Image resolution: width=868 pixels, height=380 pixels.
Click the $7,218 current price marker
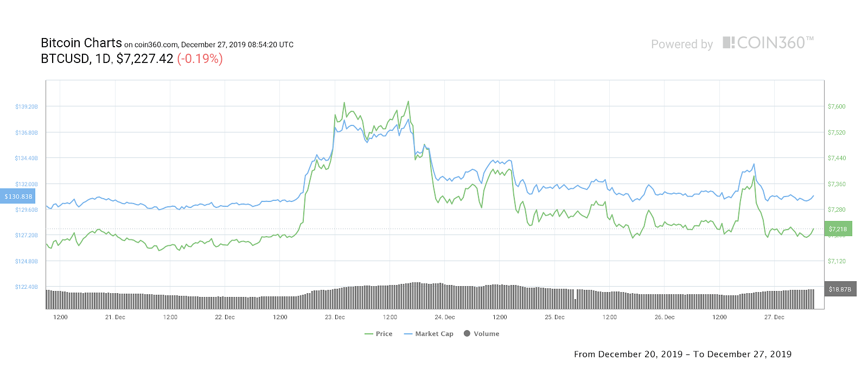click(838, 229)
